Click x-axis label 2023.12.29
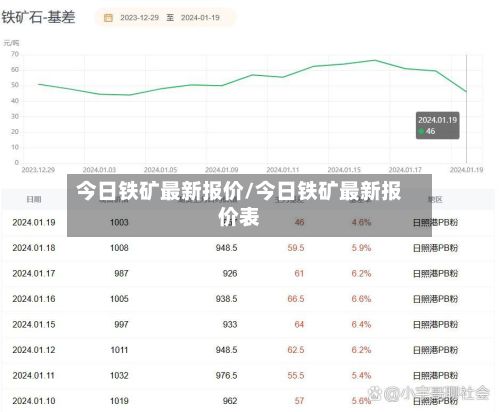500x412 pixels. (x=38, y=170)
